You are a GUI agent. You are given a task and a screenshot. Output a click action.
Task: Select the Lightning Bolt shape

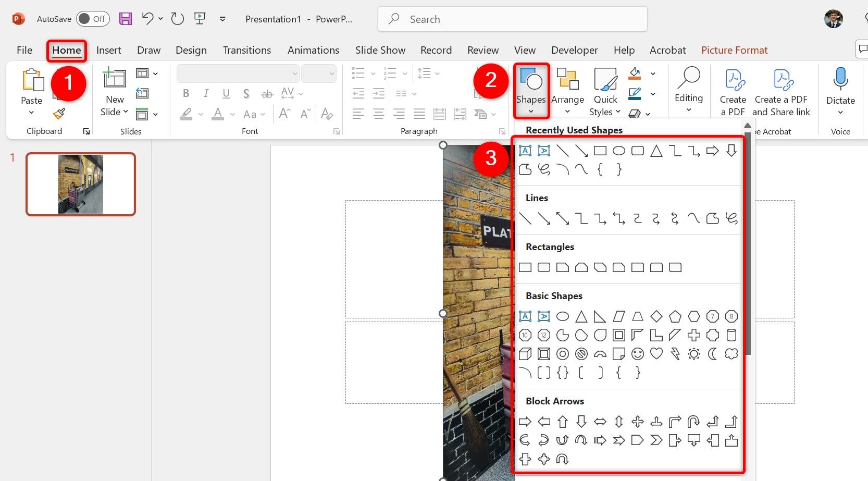point(675,354)
